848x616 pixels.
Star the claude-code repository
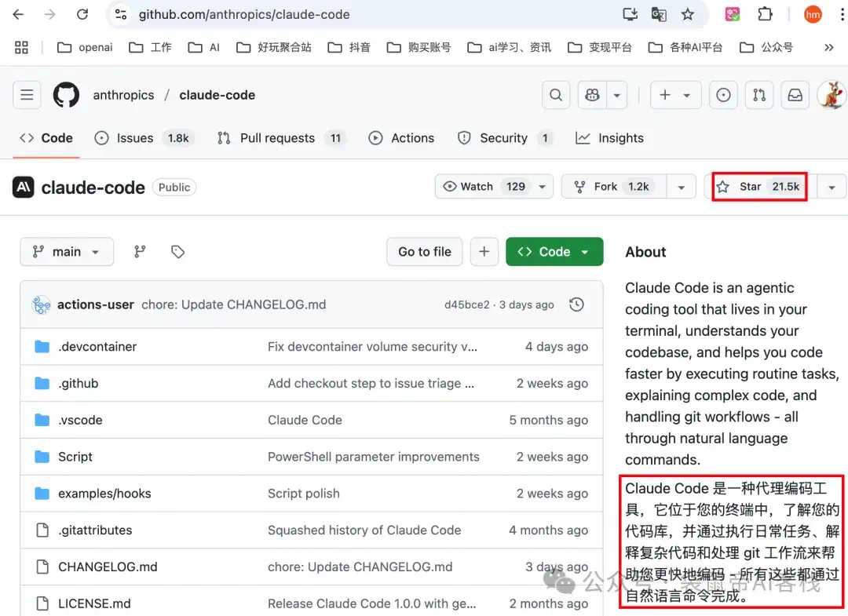coord(760,187)
